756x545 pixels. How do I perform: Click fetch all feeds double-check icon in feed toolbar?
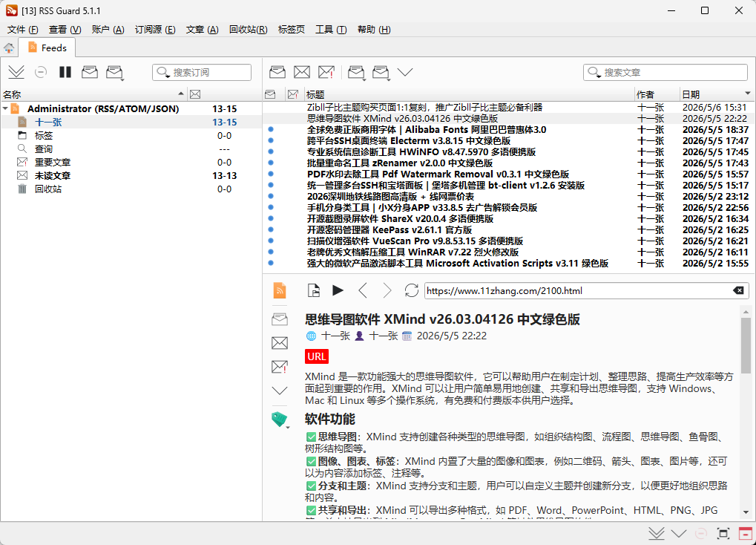[x=16, y=73]
